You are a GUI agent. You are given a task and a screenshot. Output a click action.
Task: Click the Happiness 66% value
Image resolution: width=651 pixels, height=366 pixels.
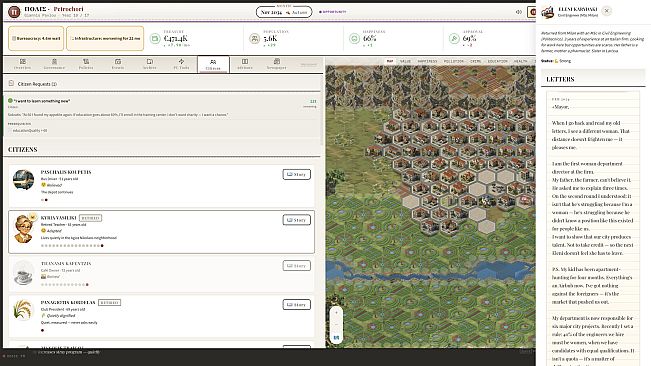coord(370,39)
